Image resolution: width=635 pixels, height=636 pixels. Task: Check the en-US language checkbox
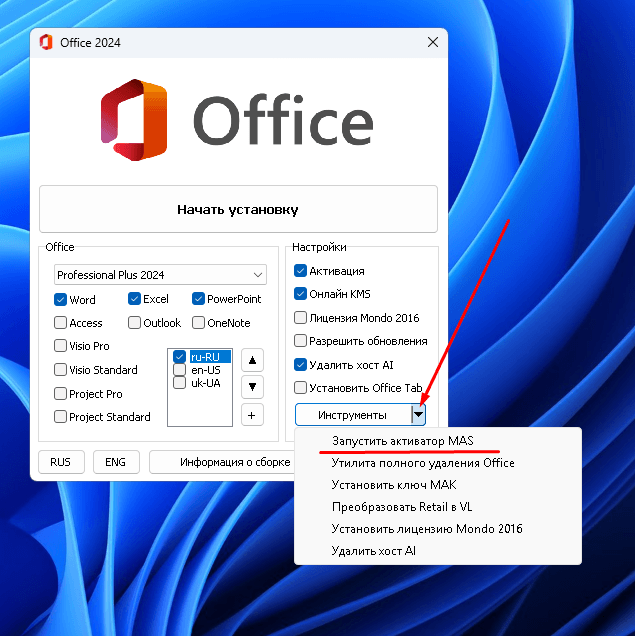tap(179, 370)
